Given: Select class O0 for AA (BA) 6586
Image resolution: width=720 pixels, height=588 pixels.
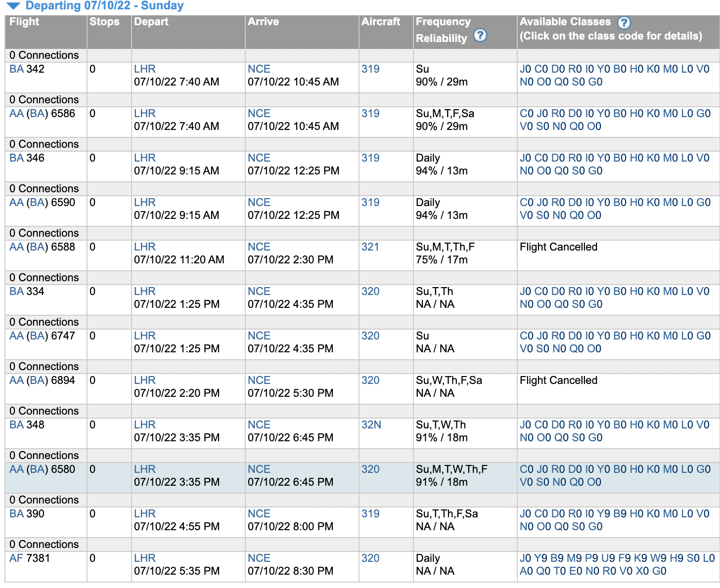Looking at the screenshot, I should tap(594, 126).
